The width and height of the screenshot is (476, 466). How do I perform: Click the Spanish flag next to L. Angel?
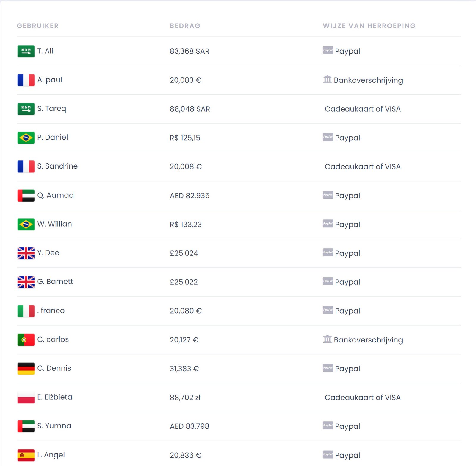(x=26, y=455)
